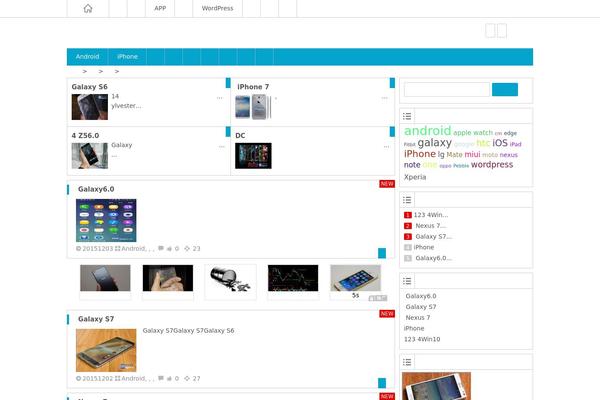Open ranked item 'Galaxy6.0...'
The image size is (600, 400).
point(434,258)
